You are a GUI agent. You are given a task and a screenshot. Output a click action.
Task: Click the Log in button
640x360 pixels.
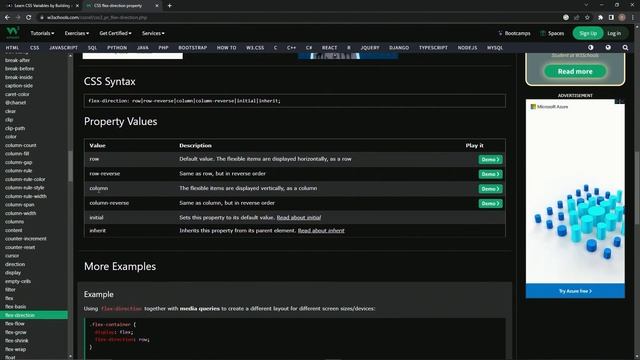coord(614,33)
